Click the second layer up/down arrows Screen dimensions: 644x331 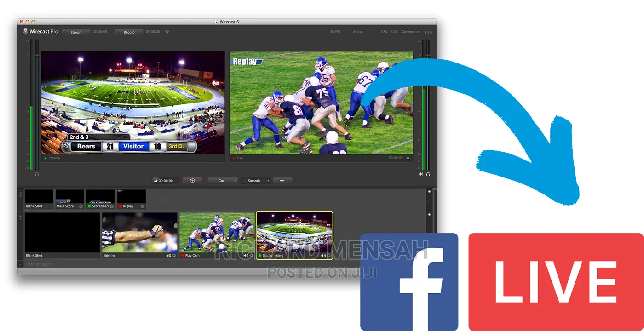[20, 217]
